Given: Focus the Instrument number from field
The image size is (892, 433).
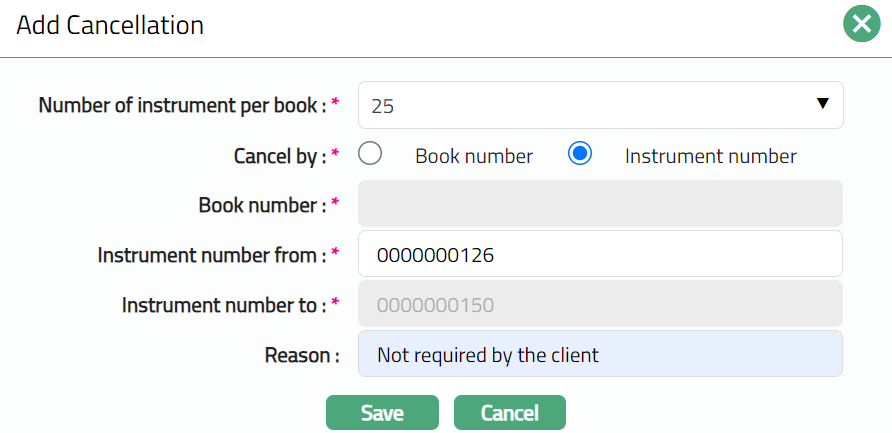Looking at the screenshot, I should pos(600,255).
